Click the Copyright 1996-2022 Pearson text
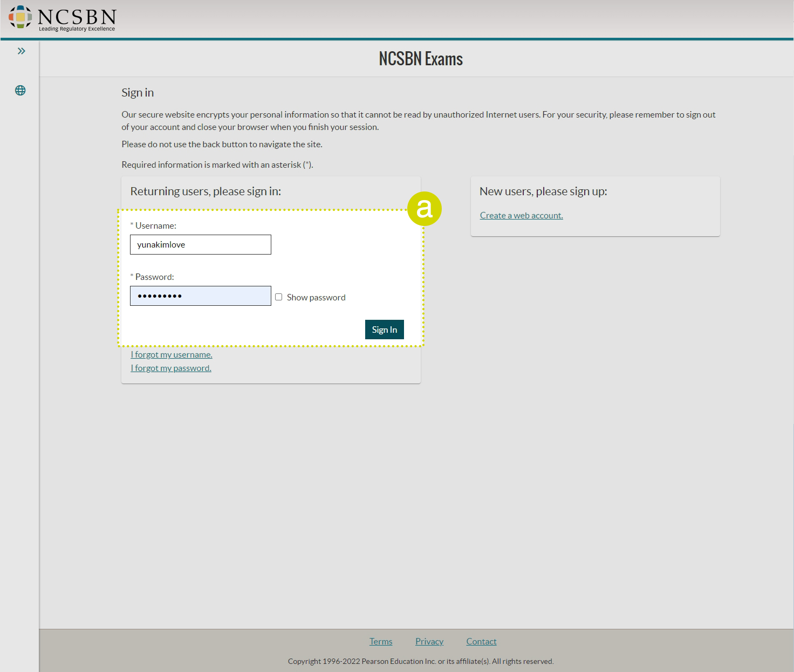The width and height of the screenshot is (794, 672). [x=421, y=661]
